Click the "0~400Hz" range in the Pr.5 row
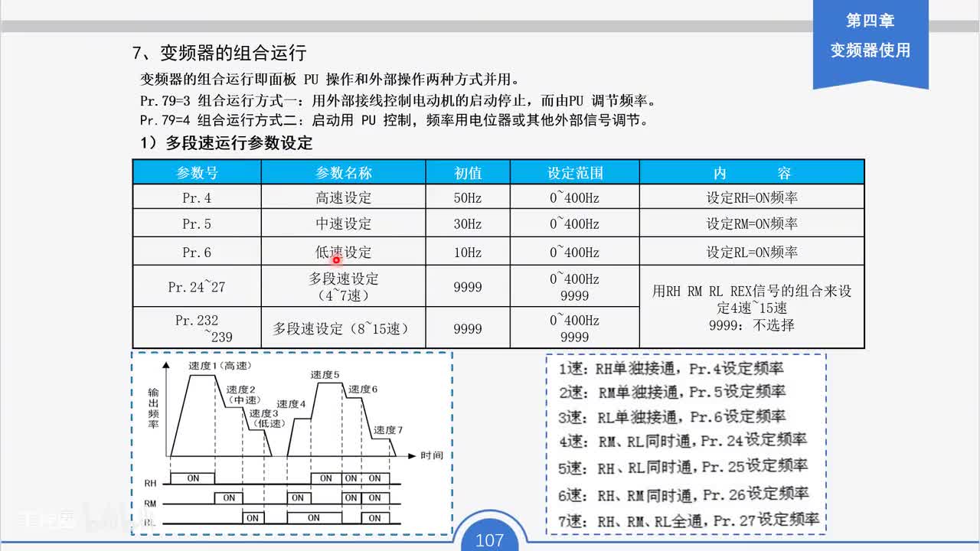Viewport: 980px width, 551px height. coord(575,223)
